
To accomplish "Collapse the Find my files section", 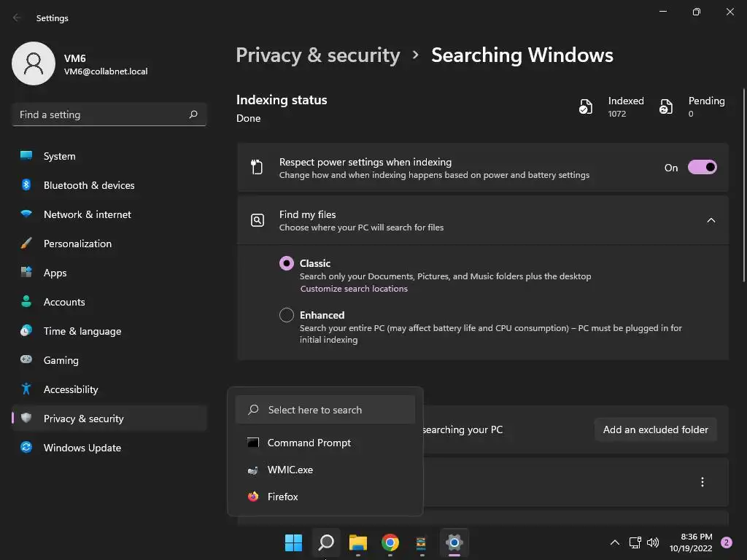I will 711,220.
